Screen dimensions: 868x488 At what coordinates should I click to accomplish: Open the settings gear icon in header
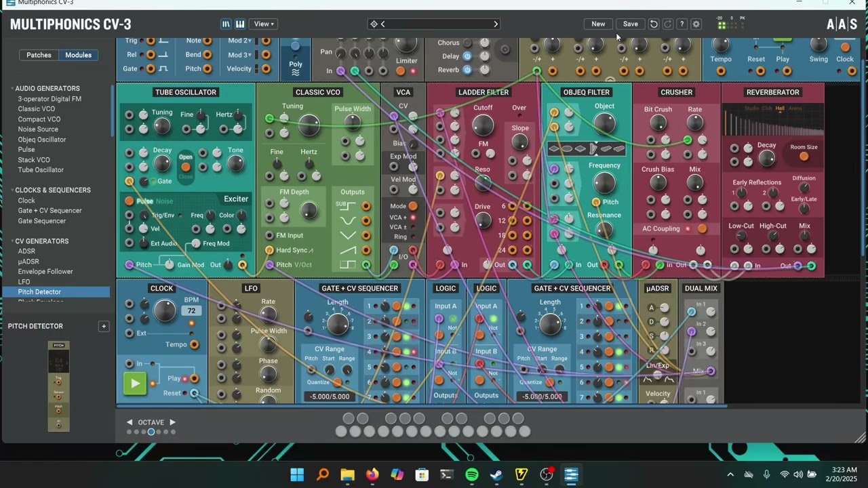coord(696,24)
